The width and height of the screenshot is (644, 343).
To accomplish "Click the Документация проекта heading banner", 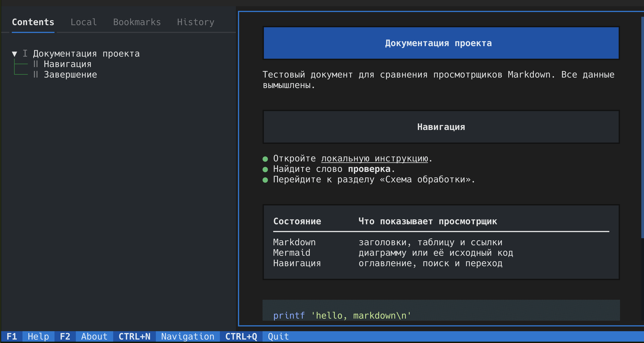I will [441, 43].
